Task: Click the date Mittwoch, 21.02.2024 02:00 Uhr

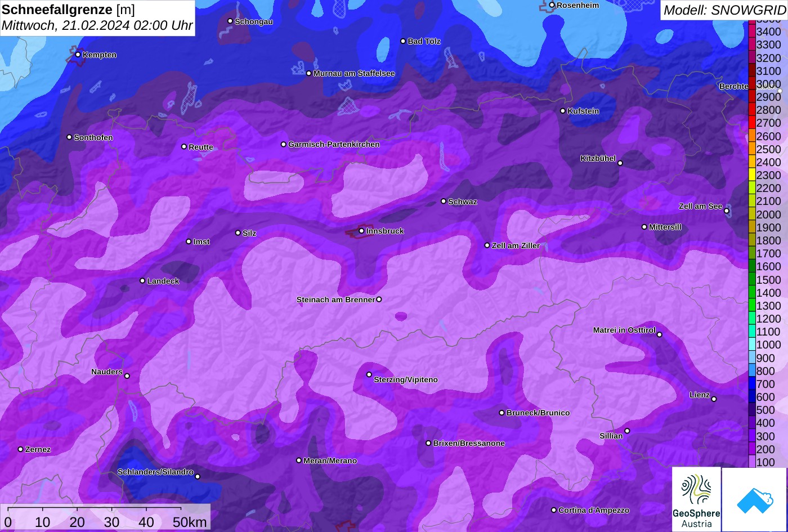Action: click(97, 25)
